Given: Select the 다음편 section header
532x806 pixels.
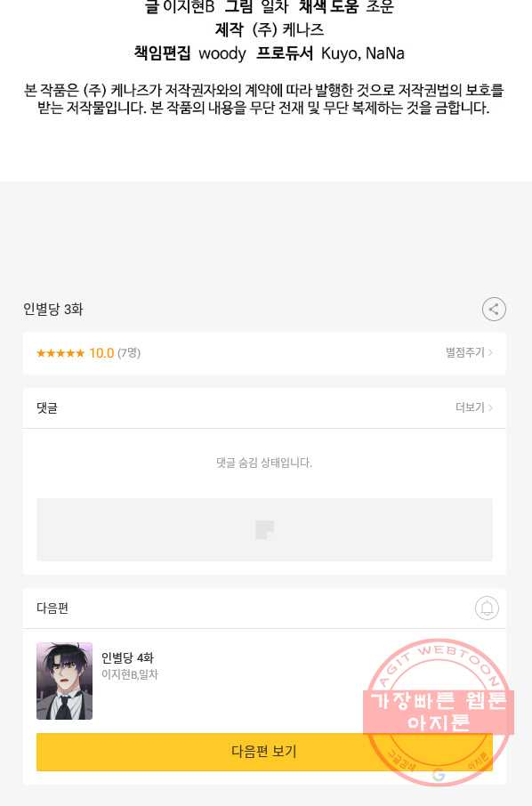Looking at the screenshot, I should tap(52, 609).
